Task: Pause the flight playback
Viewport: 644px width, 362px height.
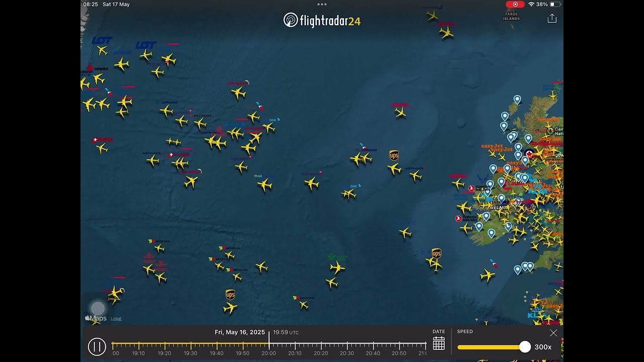Action: [x=97, y=346]
